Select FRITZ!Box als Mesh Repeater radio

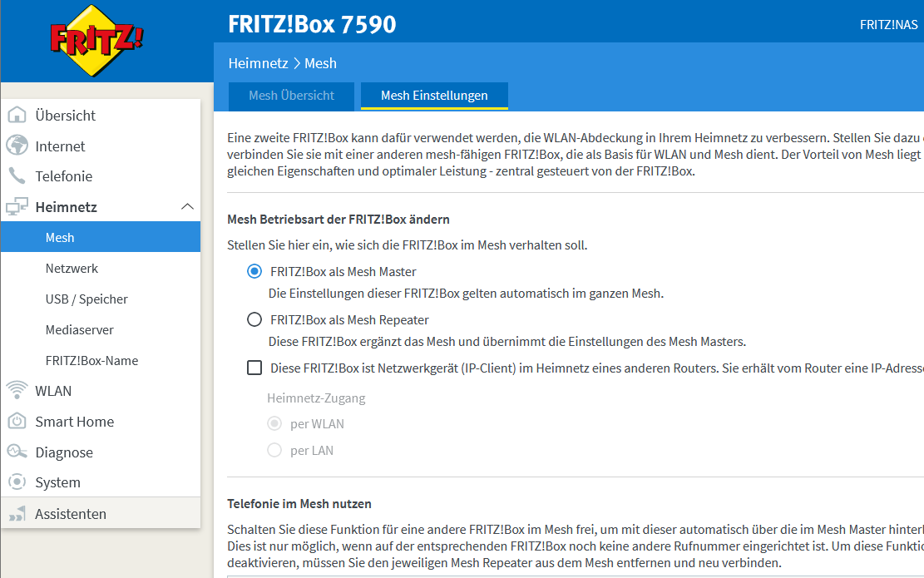[254, 320]
